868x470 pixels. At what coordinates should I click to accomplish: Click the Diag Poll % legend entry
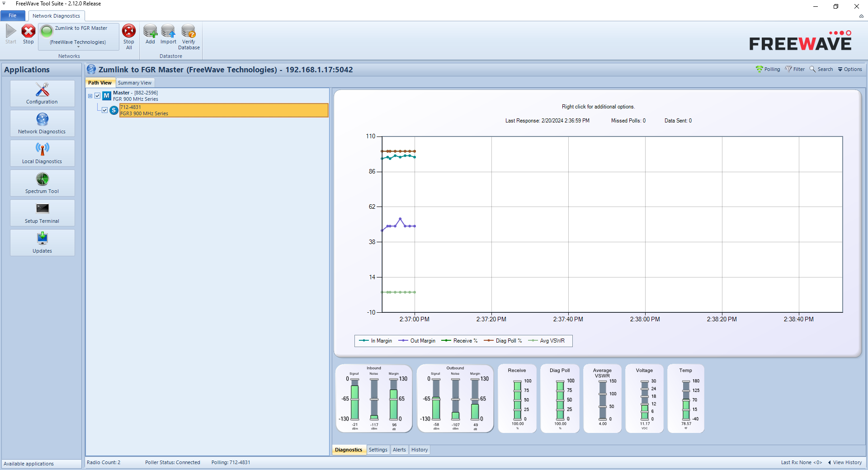tap(503, 341)
